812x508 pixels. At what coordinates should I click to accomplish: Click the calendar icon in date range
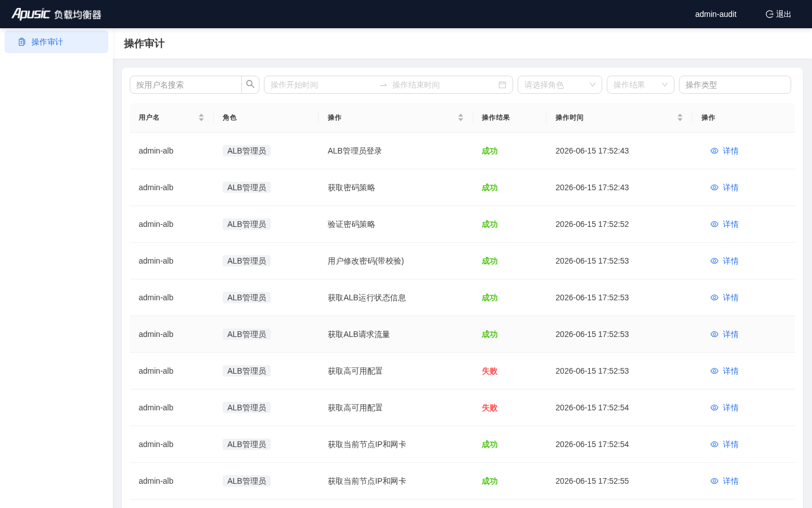(502, 85)
